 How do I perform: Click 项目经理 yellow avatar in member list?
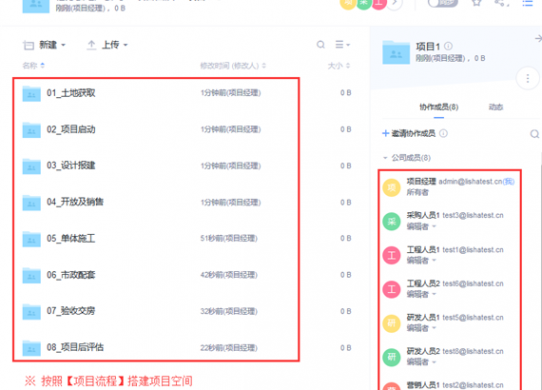pos(391,188)
